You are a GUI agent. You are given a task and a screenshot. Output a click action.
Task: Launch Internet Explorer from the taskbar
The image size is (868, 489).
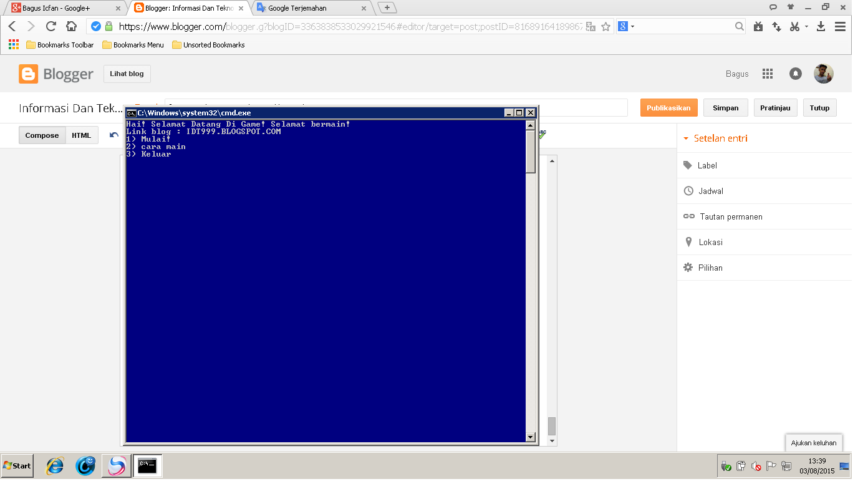click(55, 465)
